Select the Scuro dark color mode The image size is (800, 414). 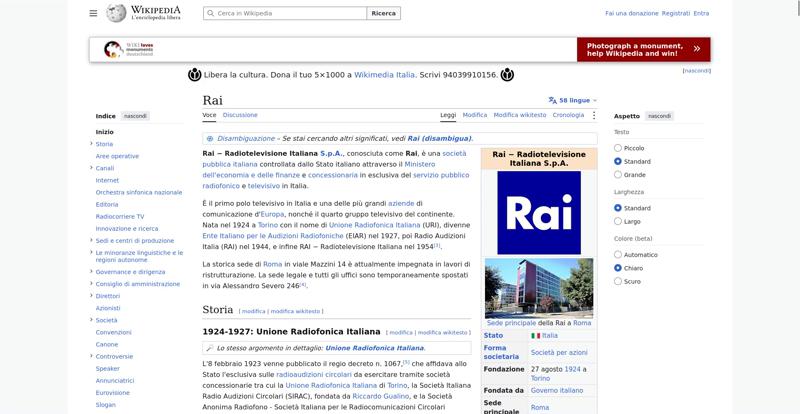pos(618,281)
